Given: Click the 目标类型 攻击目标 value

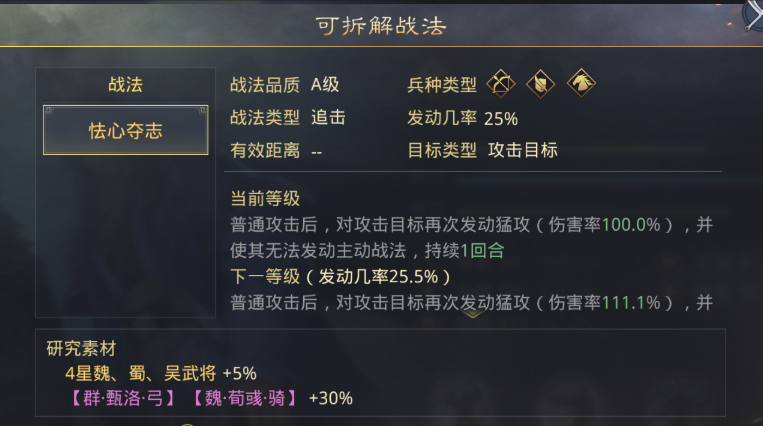Looking at the screenshot, I should pyautogui.click(x=522, y=151).
